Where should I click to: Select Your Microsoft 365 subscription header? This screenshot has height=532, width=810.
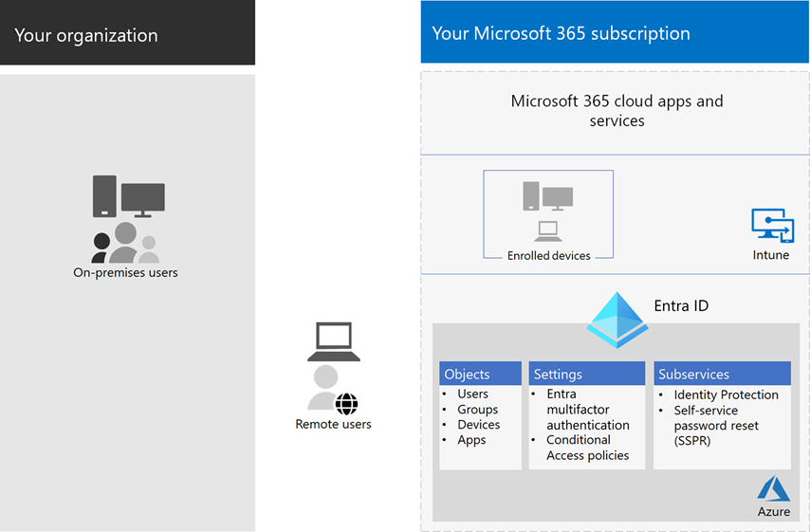pos(615,33)
